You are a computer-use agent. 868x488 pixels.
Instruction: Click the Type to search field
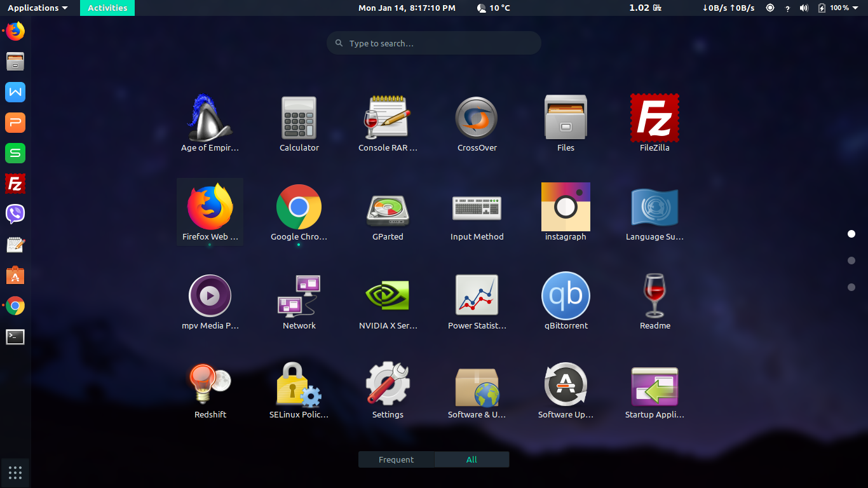pyautogui.click(x=434, y=43)
